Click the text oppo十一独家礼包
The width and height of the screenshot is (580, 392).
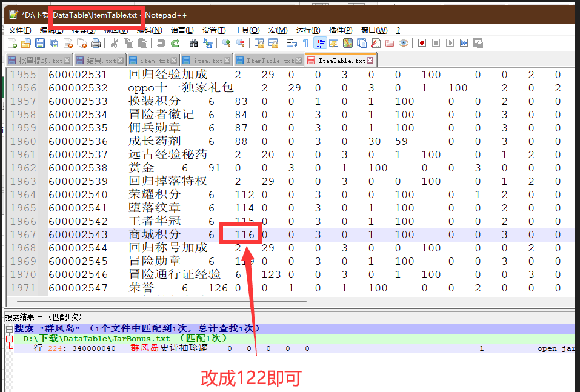(x=181, y=88)
